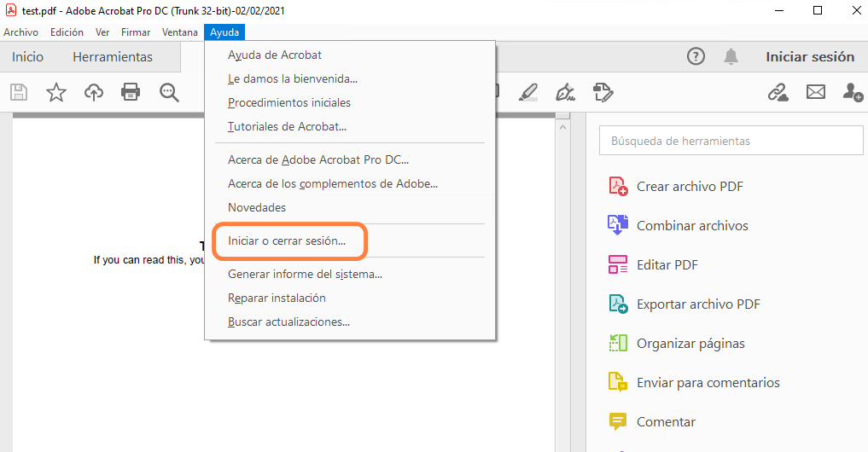Viewport: 868px width, 452px height.
Task: Click the 'If you can read this' document text
Action: click(149, 259)
